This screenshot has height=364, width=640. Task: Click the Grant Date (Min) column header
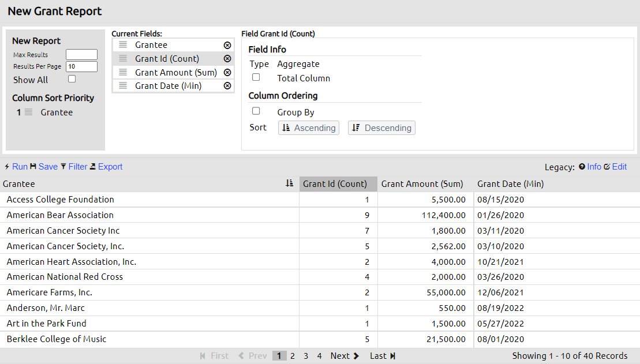[x=557, y=184]
